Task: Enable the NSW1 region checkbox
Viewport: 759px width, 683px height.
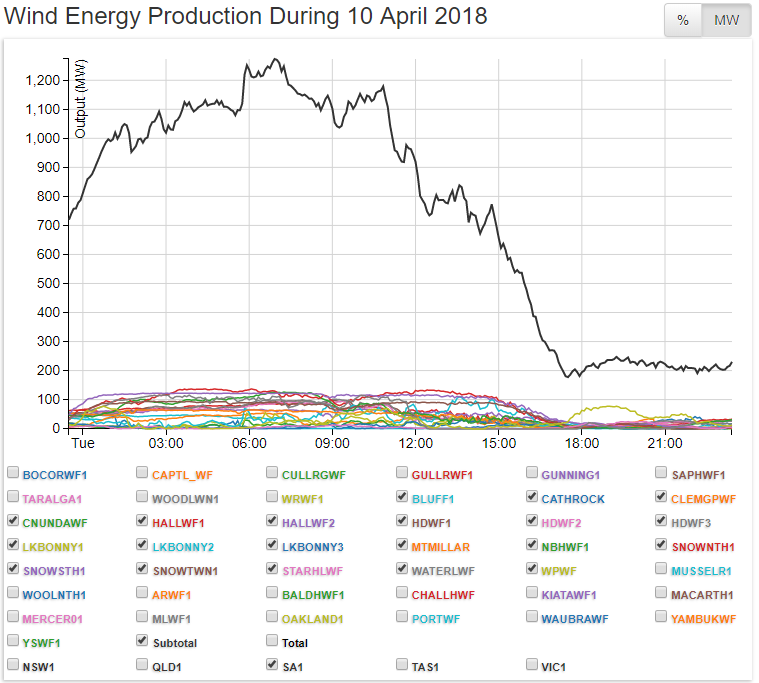Action: 13,665
